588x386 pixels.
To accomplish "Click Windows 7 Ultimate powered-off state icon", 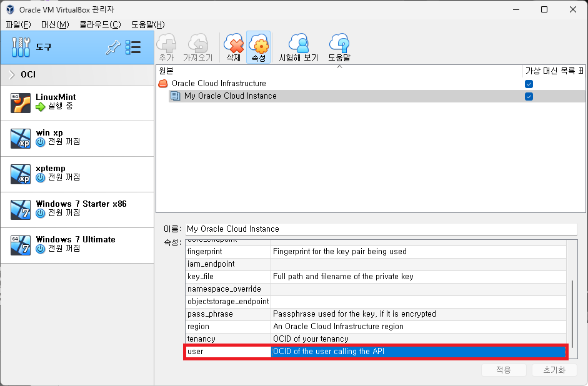I will (x=41, y=249).
